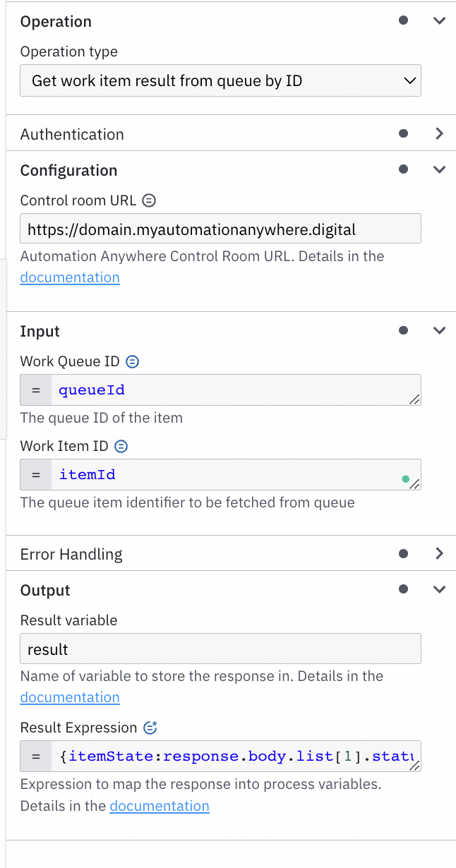Click the green dot in Work Item ID field
The height and width of the screenshot is (868, 456).
(x=405, y=479)
